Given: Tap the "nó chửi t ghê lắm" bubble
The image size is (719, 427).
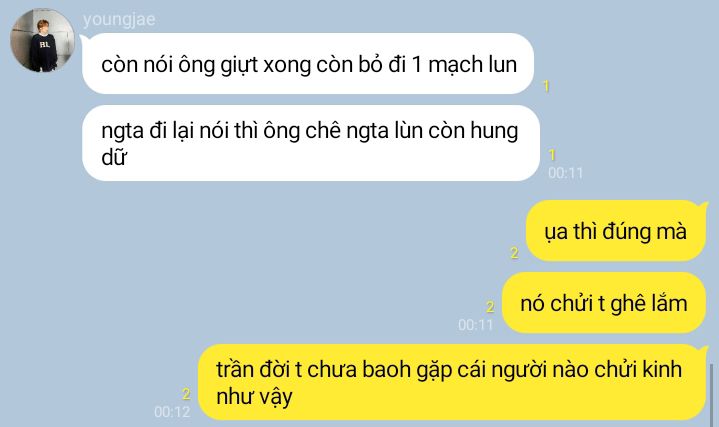Looking at the screenshot, I should (x=603, y=303).
